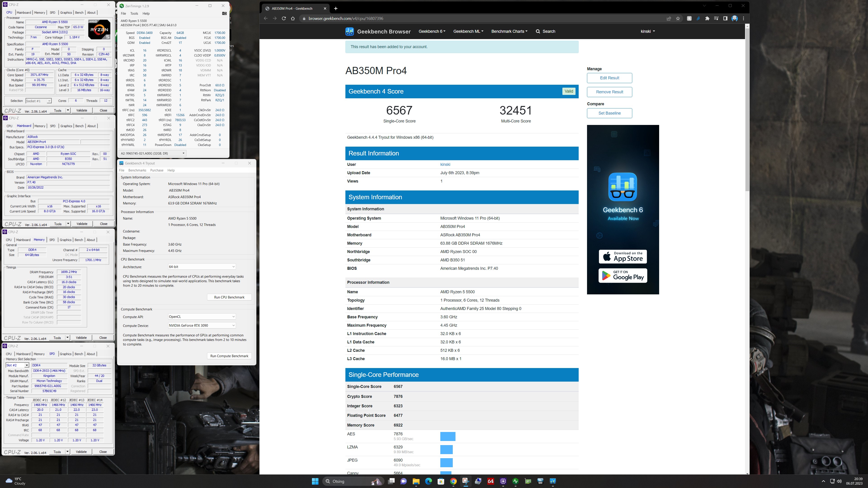Open Chrome profile avatar

tap(735, 19)
